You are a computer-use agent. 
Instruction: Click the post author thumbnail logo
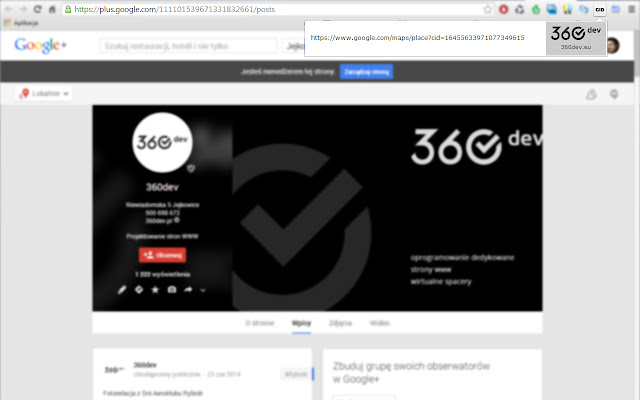(114, 370)
